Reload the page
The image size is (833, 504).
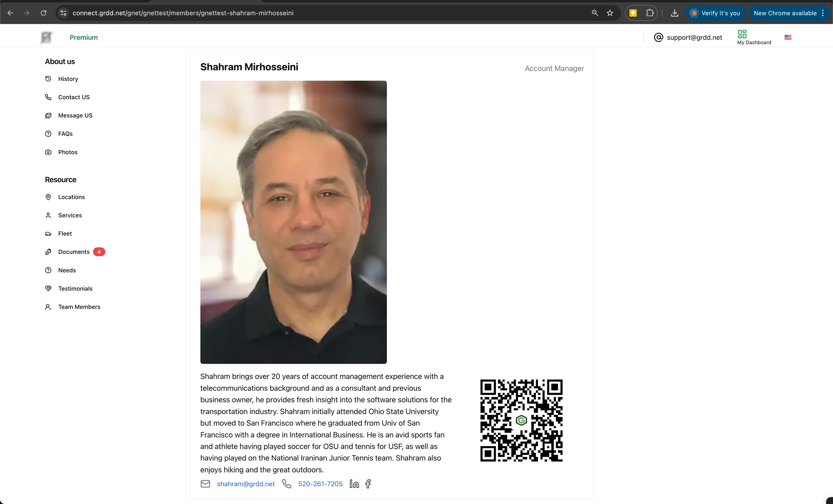(44, 13)
